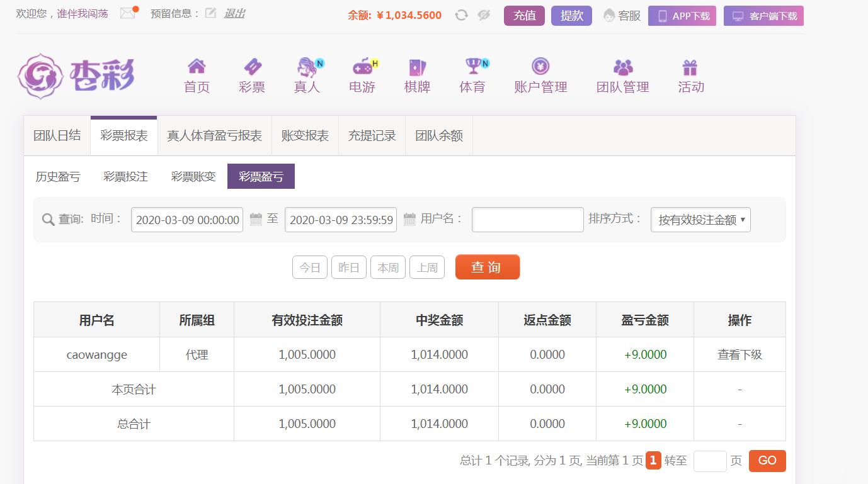Screen dimensions: 868x484
Task: Open calendar for end time
Action: pos(409,220)
